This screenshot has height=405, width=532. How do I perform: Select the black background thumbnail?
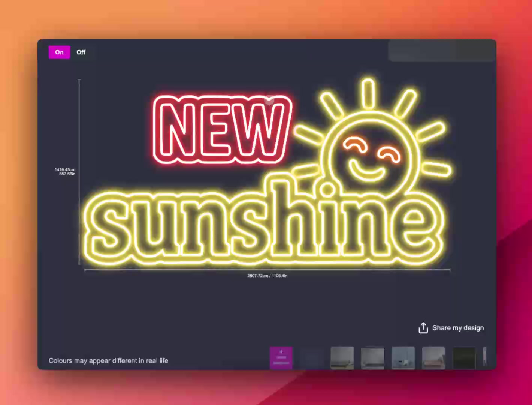[464, 357]
